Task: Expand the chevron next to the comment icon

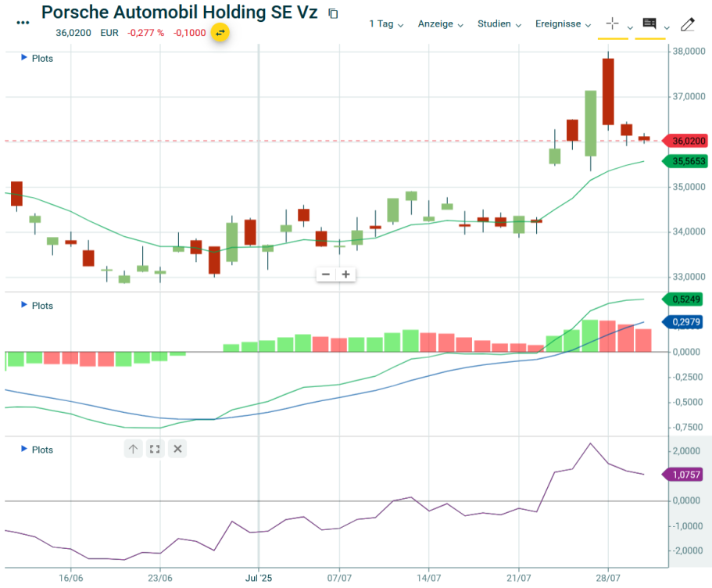Action: 667,27
